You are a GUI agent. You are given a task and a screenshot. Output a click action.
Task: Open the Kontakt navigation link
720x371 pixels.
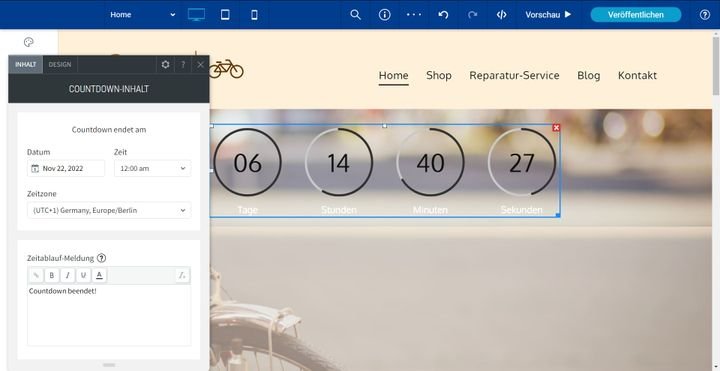coord(637,75)
